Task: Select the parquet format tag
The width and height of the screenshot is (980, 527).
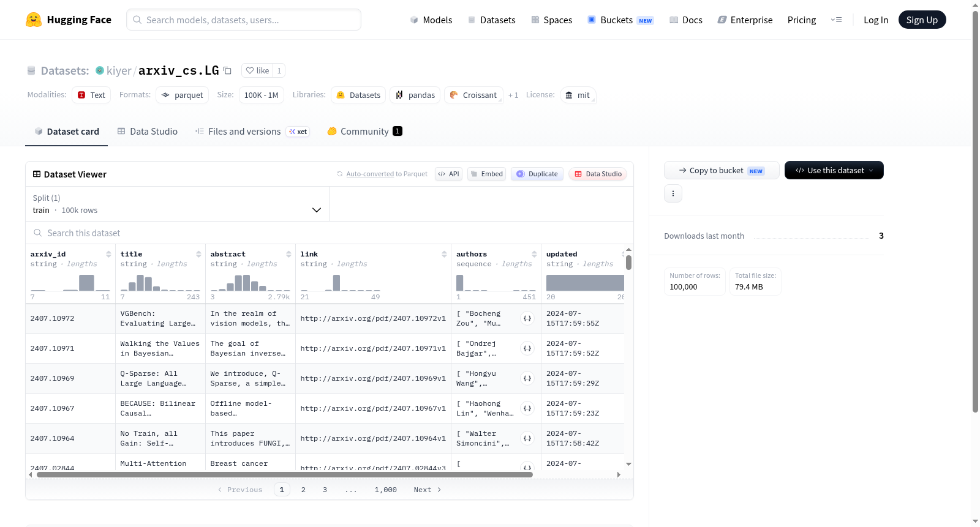Action: pyautogui.click(x=183, y=95)
